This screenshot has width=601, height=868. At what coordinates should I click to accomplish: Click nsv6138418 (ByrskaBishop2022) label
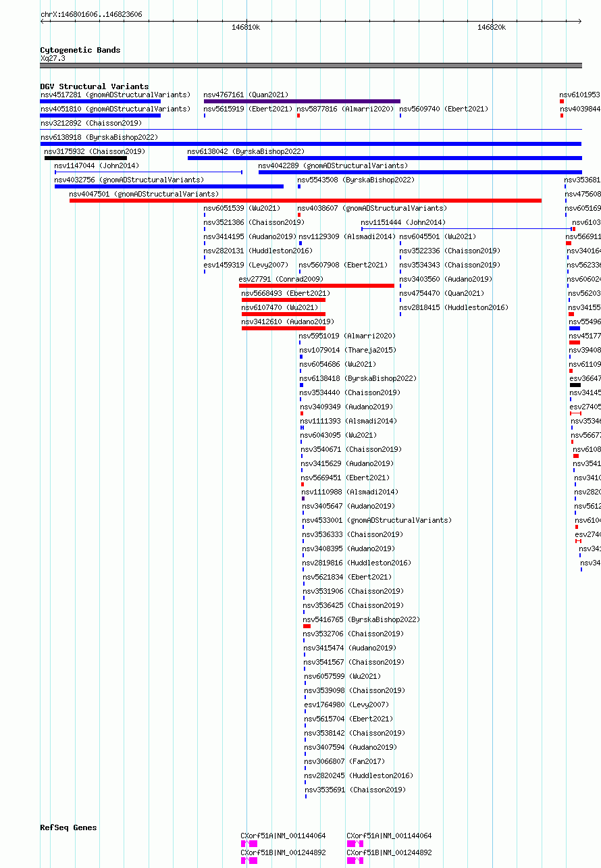(359, 378)
